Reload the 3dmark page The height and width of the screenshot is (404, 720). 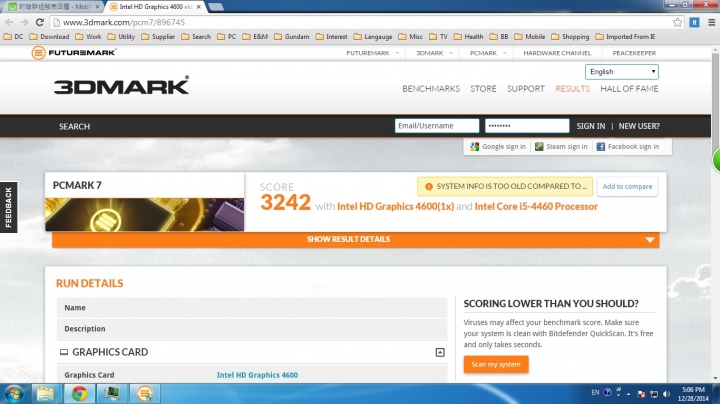pos(40,22)
